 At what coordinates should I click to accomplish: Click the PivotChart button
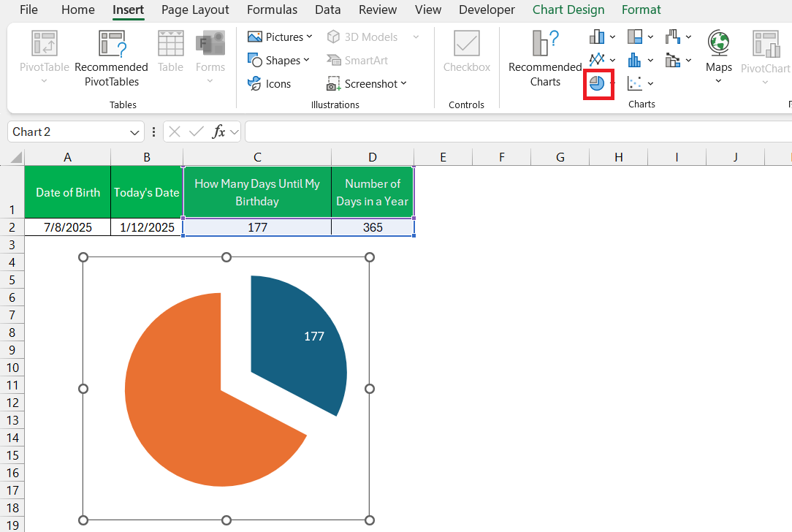(x=765, y=58)
